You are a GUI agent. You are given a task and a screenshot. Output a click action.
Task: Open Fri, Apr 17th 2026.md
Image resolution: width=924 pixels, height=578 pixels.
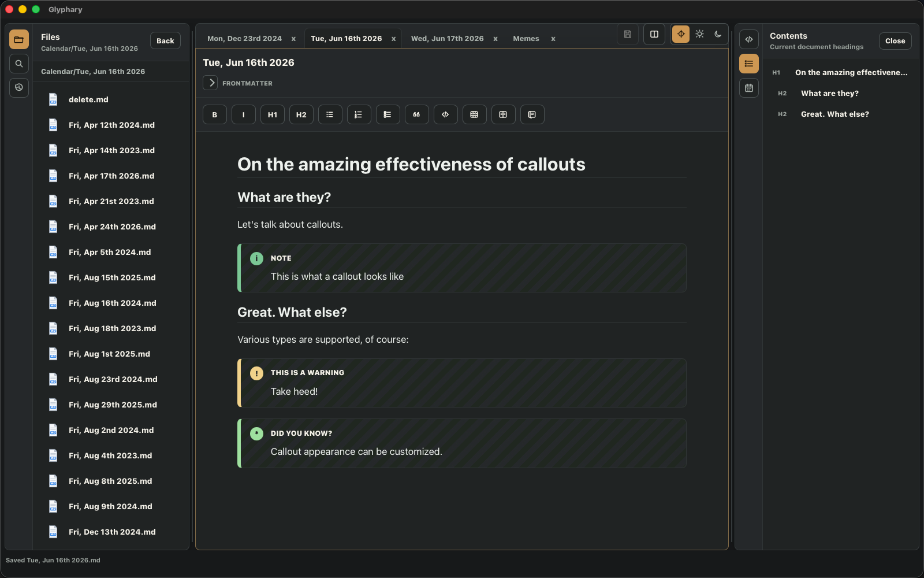(111, 176)
